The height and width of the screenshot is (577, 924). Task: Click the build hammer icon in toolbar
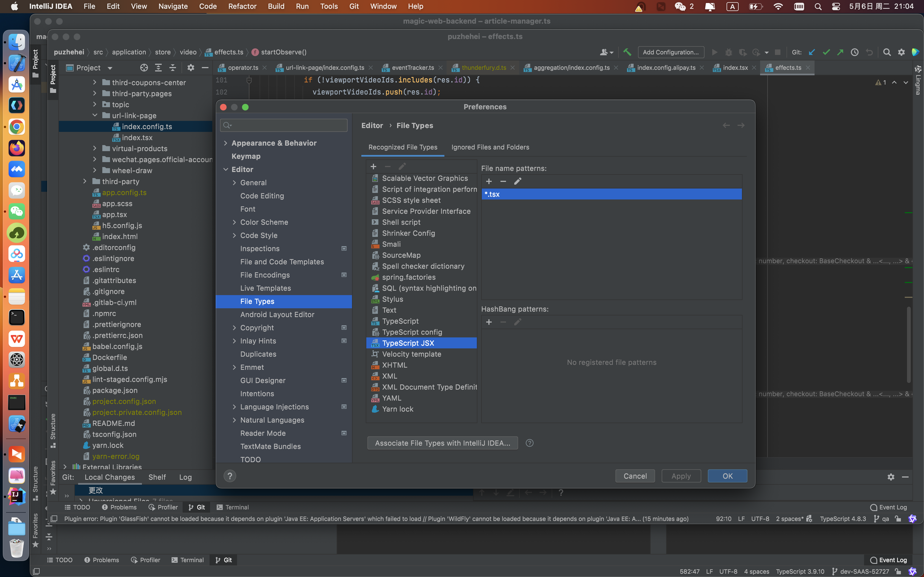tap(627, 52)
